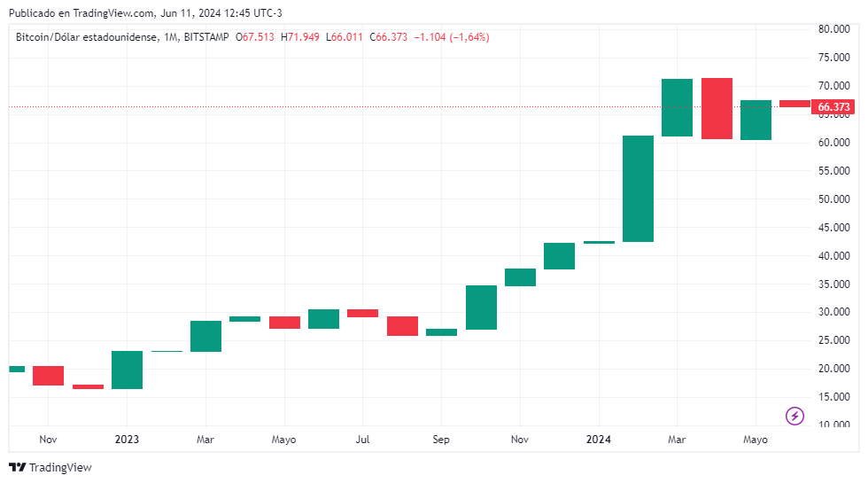
Task: Click the 10.000 label on price axis
Action: 833,425
